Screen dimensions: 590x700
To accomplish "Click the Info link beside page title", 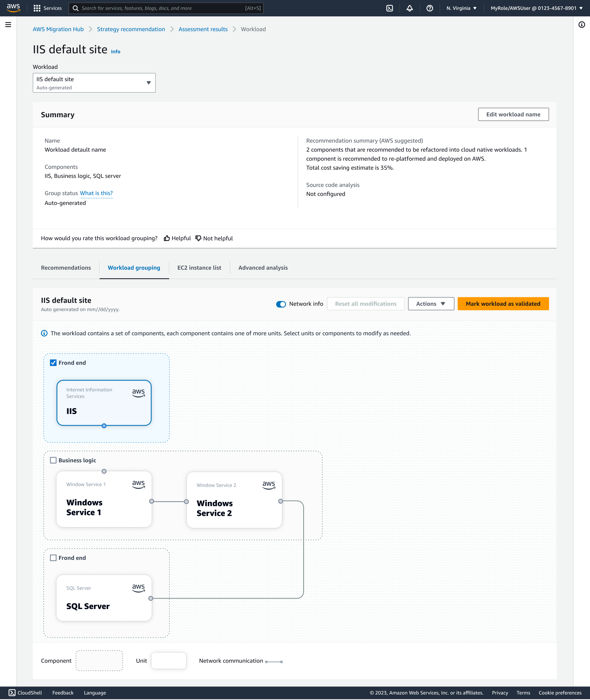I will tap(116, 52).
